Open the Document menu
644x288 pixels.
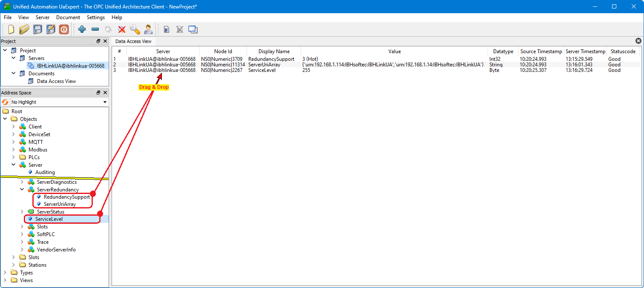click(68, 17)
